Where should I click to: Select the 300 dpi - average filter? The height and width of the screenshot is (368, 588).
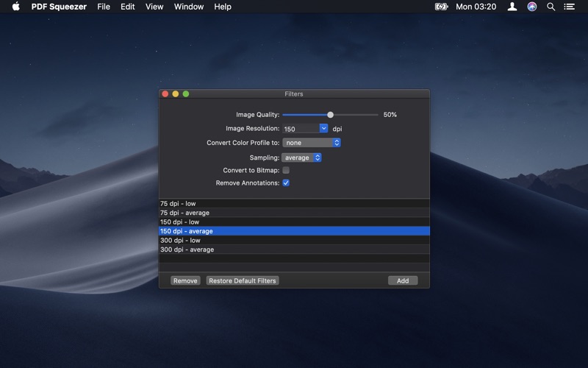(295, 250)
